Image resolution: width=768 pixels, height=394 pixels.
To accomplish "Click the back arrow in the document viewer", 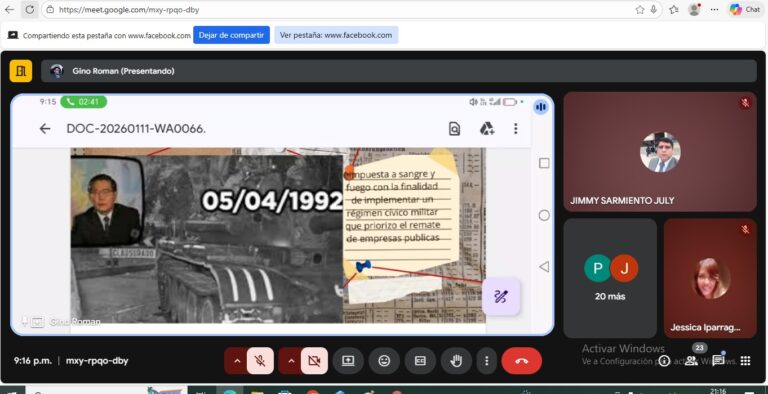I will point(45,129).
